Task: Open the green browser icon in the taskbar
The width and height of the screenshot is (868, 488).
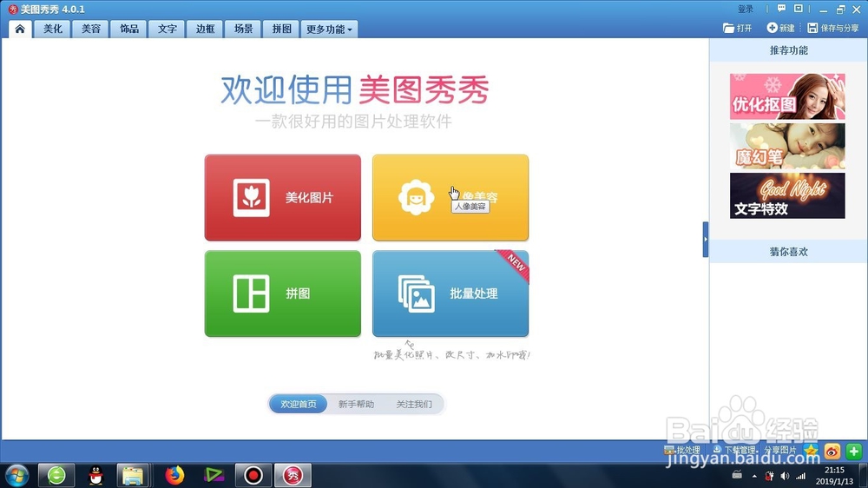Action: [56, 475]
